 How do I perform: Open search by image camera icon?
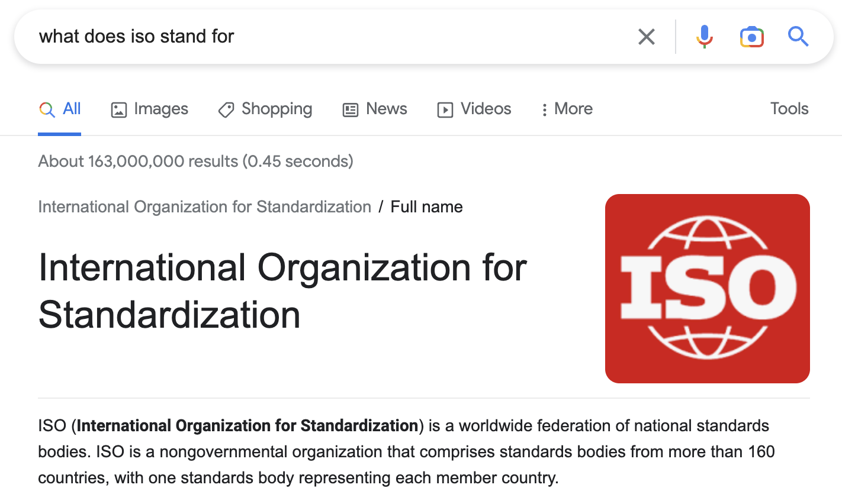tap(751, 37)
